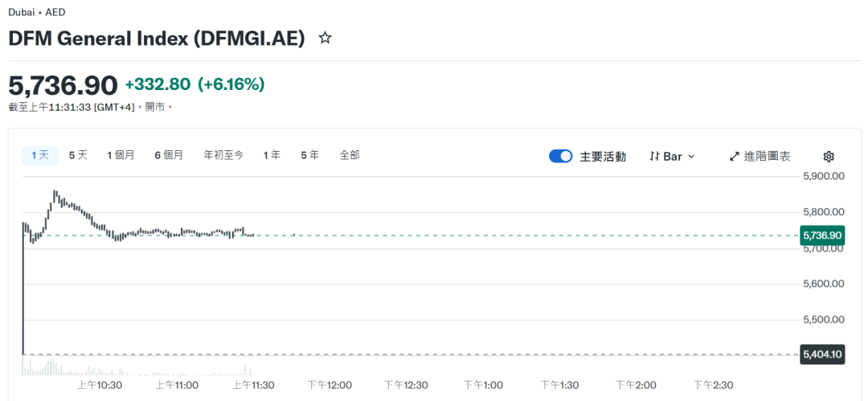Show the 5年 time range
The height and width of the screenshot is (401, 868).
pyautogui.click(x=309, y=155)
